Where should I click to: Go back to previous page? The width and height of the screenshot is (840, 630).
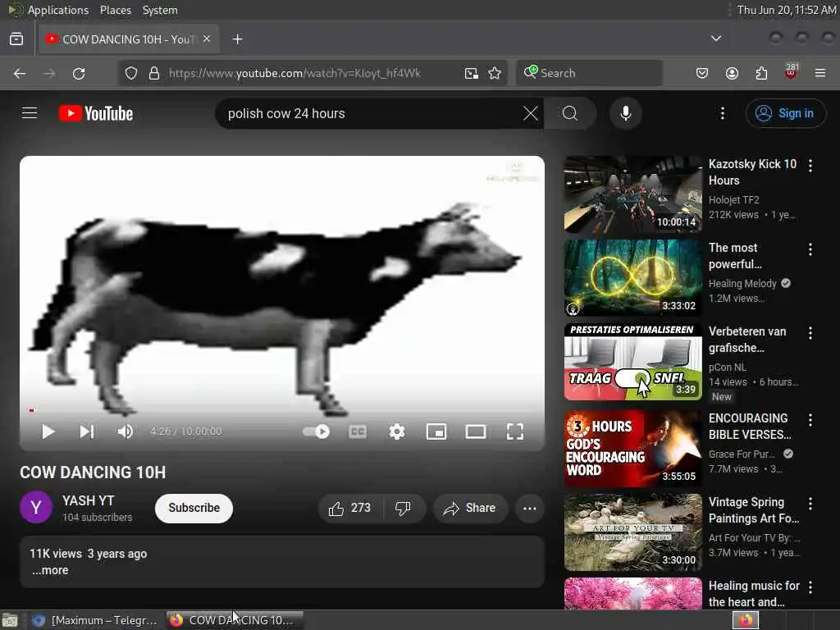(20, 73)
